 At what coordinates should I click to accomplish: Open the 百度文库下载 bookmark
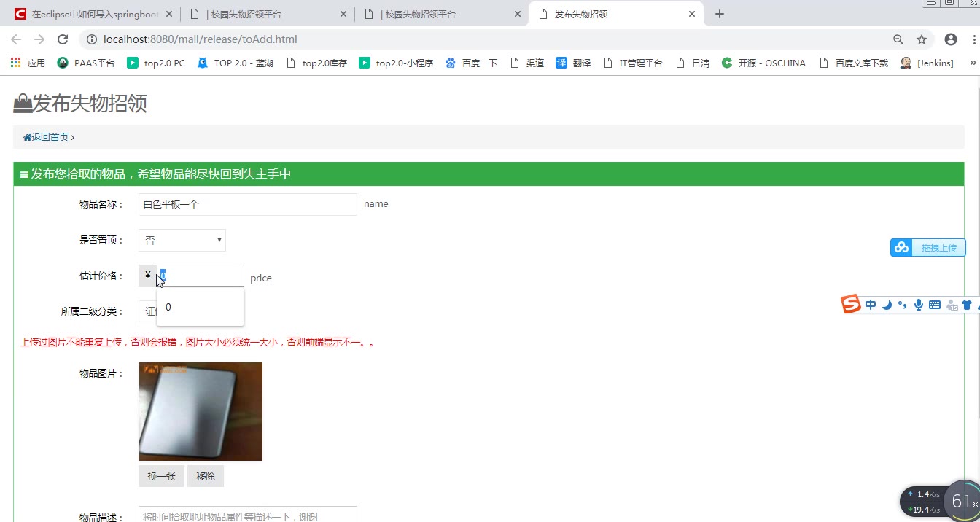(x=853, y=63)
